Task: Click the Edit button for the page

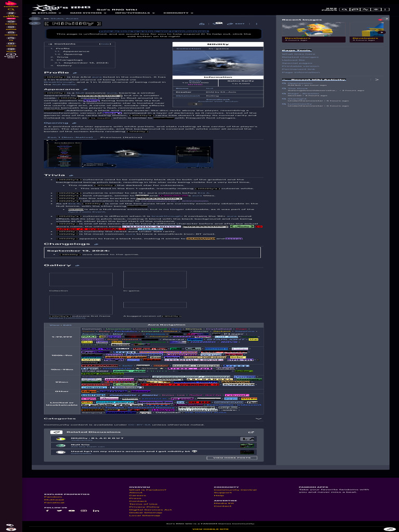Action: click(236, 24)
